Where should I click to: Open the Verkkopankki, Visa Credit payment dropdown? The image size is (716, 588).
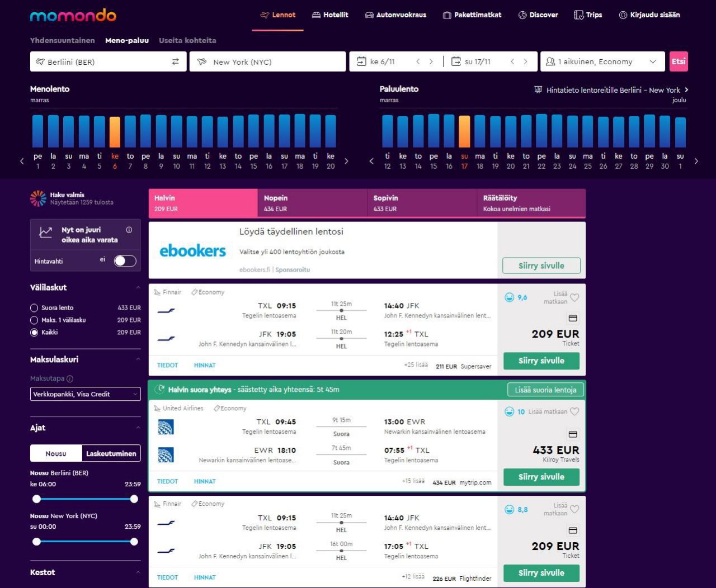click(x=85, y=394)
